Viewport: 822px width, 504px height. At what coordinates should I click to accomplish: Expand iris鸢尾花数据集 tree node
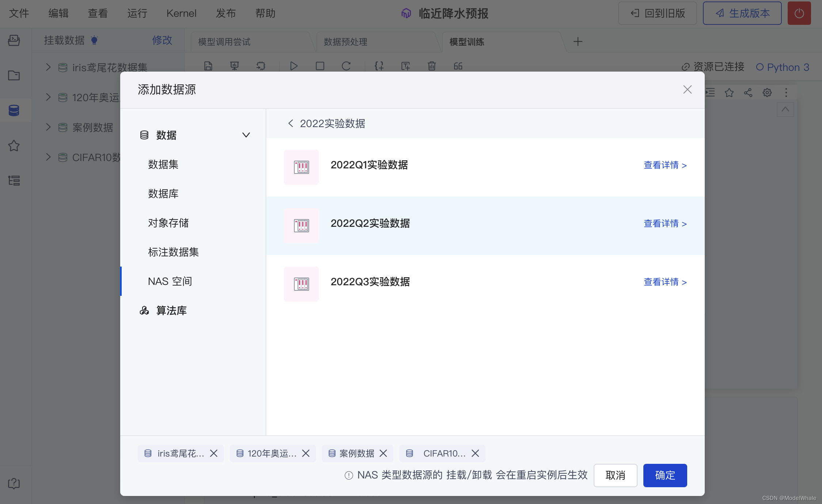point(48,67)
